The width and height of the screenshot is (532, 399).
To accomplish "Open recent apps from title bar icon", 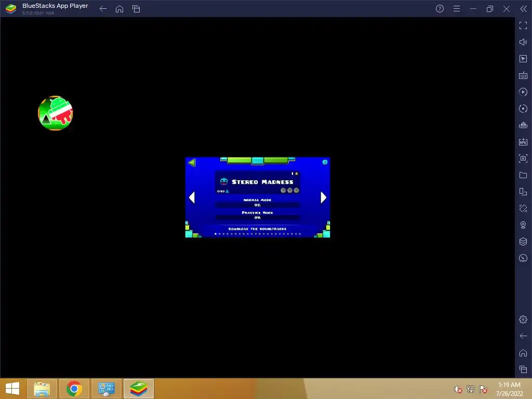I will point(136,9).
